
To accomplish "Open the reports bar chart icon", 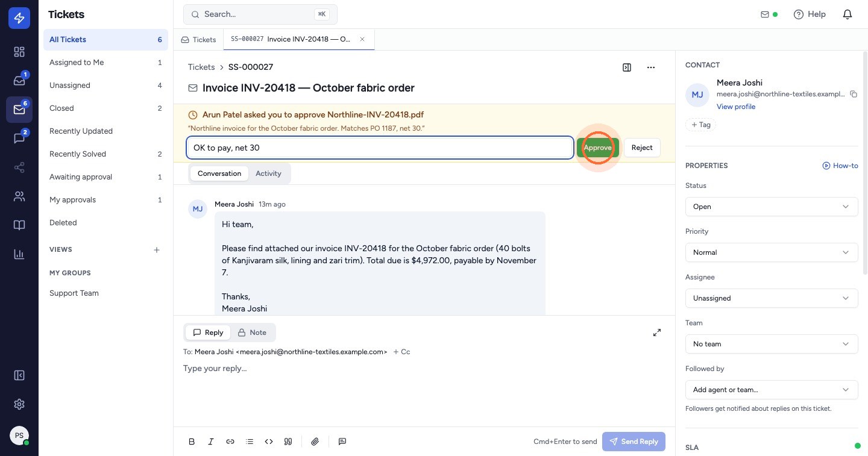I will tap(19, 254).
